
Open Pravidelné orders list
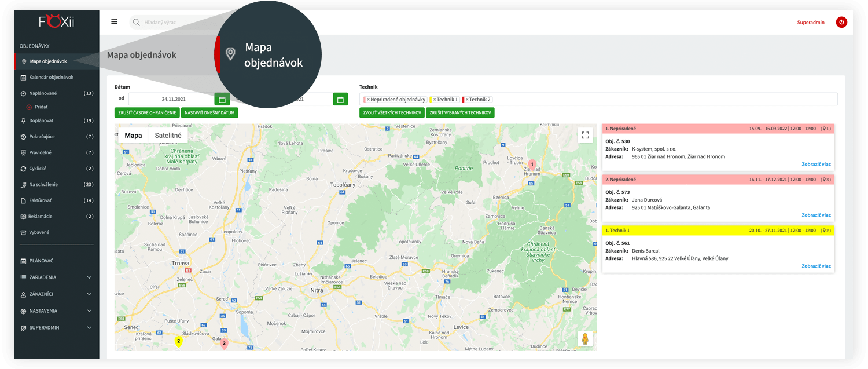(x=56, y=152)
